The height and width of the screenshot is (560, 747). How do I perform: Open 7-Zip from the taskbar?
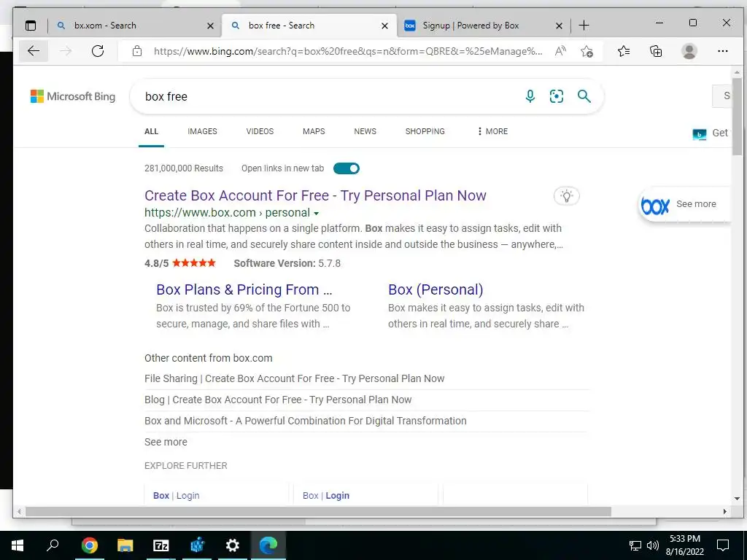[161, 545]
